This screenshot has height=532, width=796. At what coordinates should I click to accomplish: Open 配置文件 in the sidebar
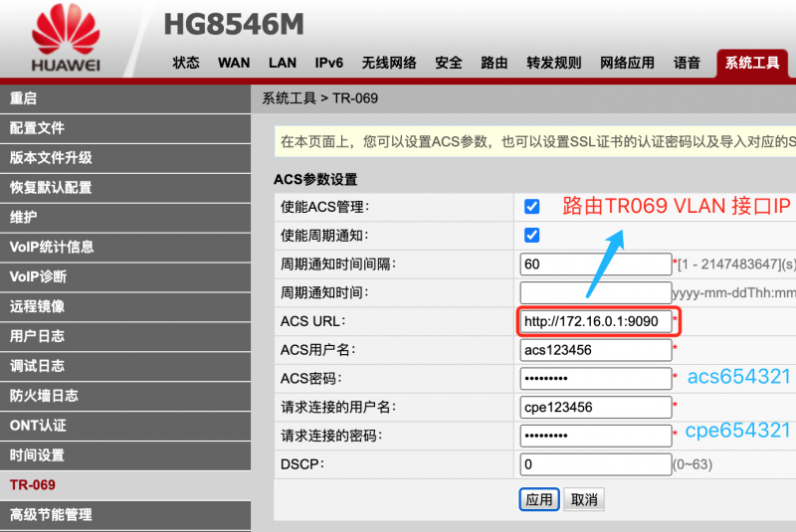tap(125, 128)
